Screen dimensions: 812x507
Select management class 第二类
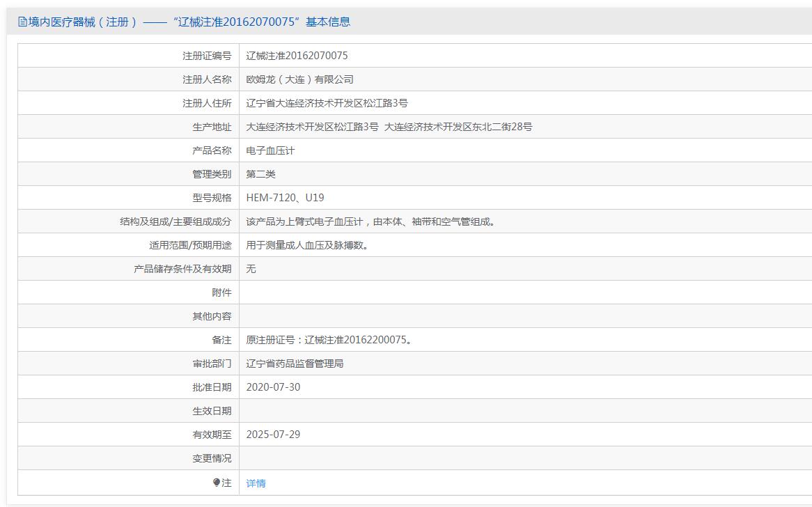(260, 174)
